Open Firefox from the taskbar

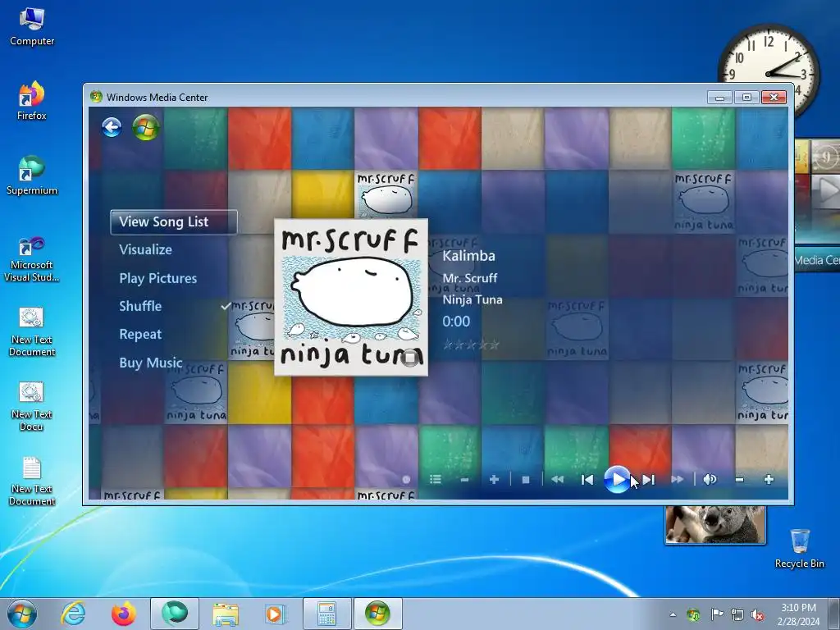(124, 614)
